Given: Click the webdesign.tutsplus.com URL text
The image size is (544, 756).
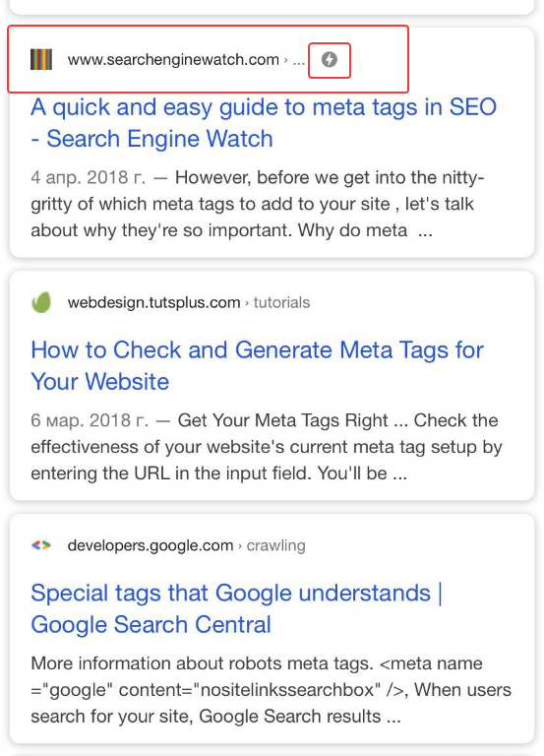Looking at the screenshot, I should point(153,303).
